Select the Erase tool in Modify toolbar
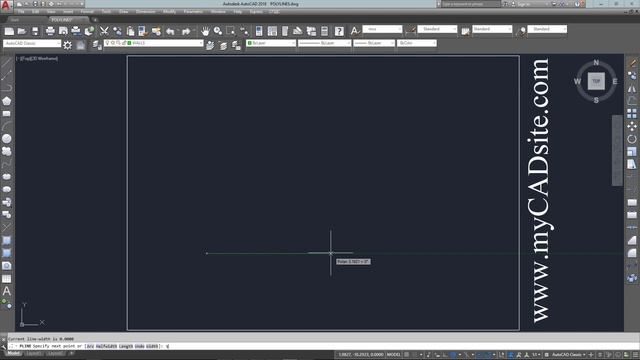 coord(632,63)
